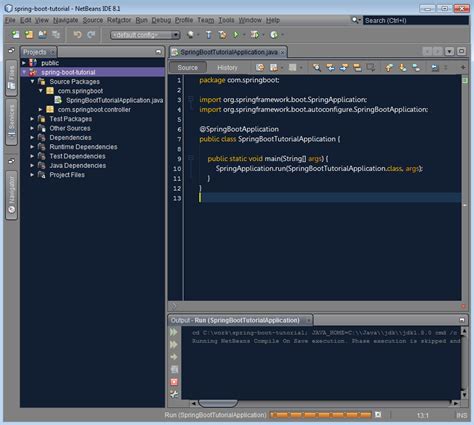Click the arrow icon in Output sidebar
This screenshot has height=425, width=474.
click(174, 357)
